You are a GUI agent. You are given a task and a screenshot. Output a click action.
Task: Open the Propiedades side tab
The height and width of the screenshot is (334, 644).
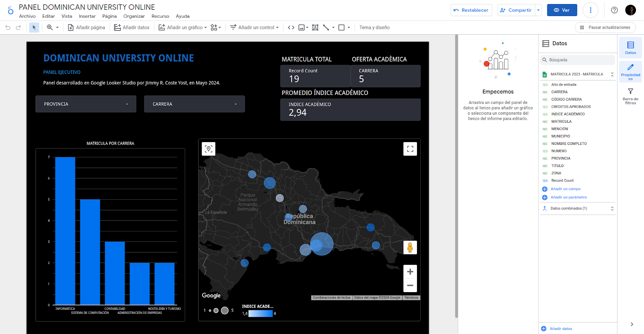pyautogui.click(x=630, y=72)
